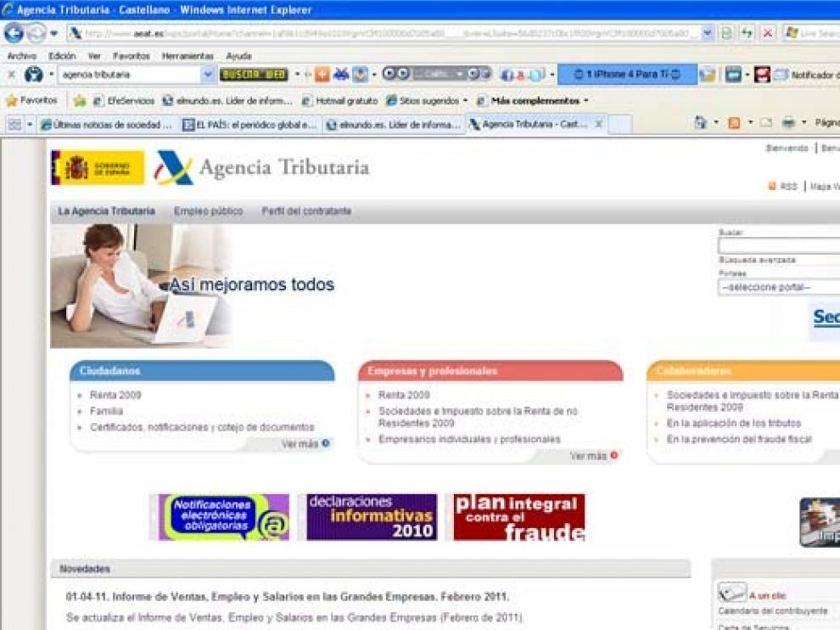
Task: Open the Hotmail gratuito bookmark
Action: (x=339, y=100)
